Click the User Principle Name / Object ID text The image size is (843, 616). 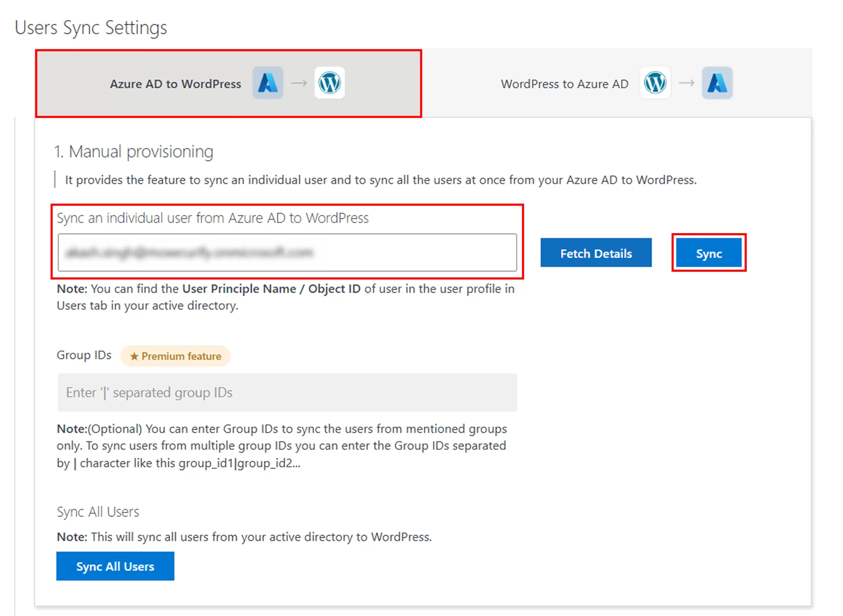(x=271, y=289)
